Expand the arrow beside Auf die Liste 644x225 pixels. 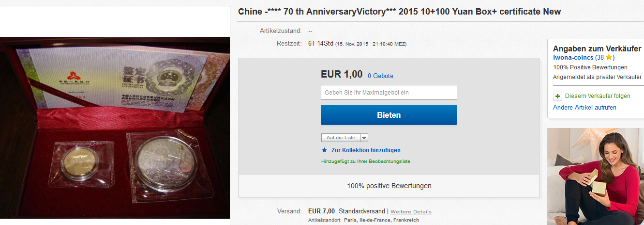click(x=364, y=138)
